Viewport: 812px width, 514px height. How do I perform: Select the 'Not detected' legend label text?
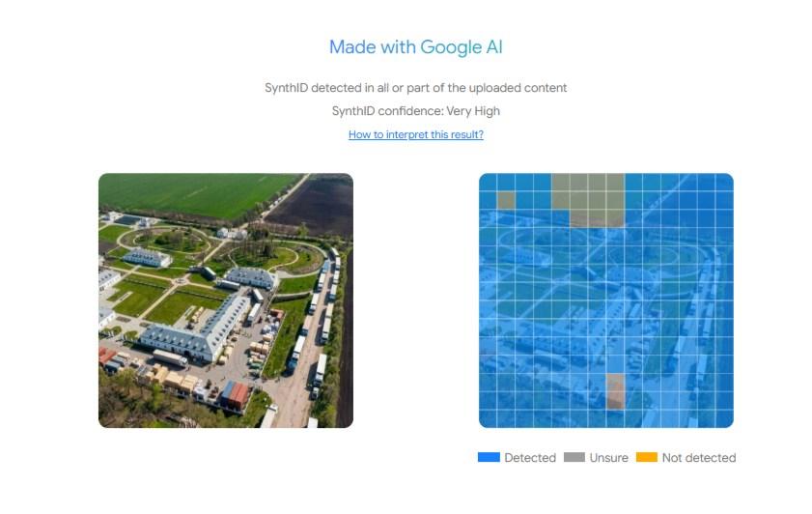coord(698,458)
